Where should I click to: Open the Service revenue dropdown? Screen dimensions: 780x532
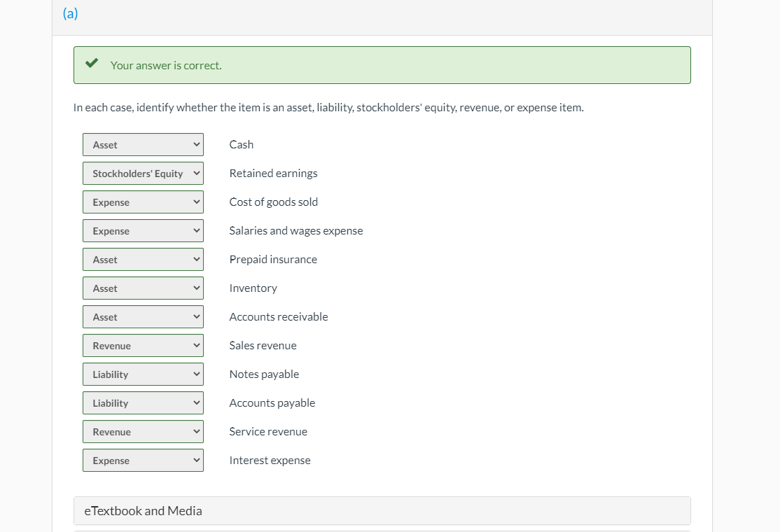coord(143,432)
